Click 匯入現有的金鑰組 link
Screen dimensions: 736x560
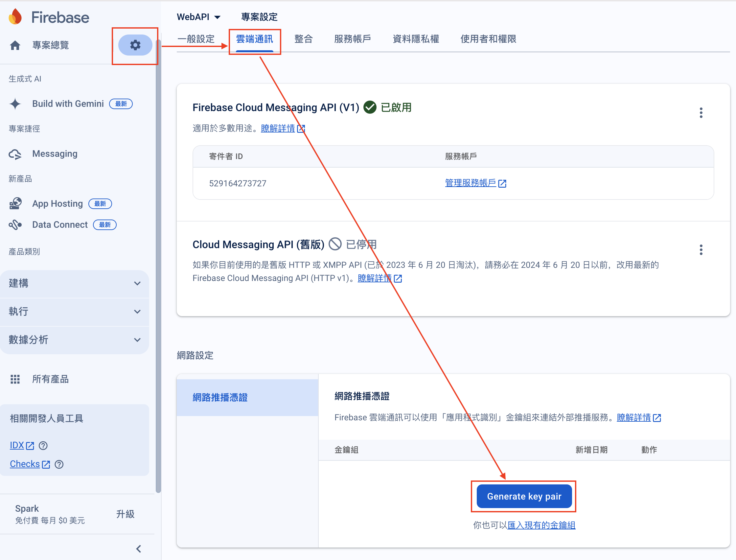tap(541, 525)
